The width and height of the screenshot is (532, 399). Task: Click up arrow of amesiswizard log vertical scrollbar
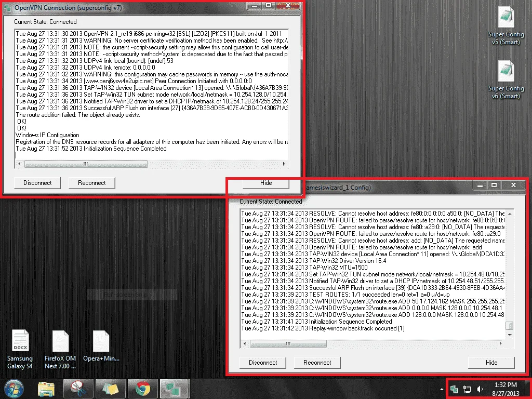pyautogui.click(x=509, y=214)
